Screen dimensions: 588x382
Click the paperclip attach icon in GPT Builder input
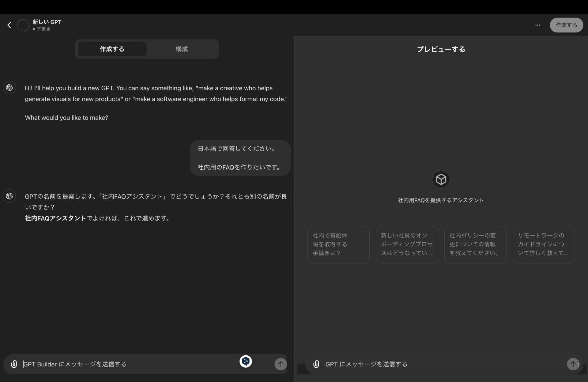pyautogui.click(x=14, y=364)
